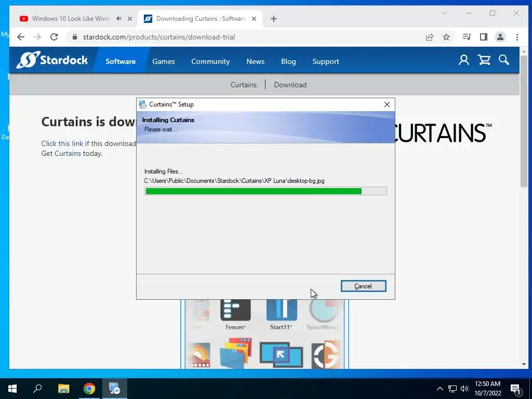532x399 pixels.
Task: Toggle the Chrome side panel icon
Action: click(484, 37)
